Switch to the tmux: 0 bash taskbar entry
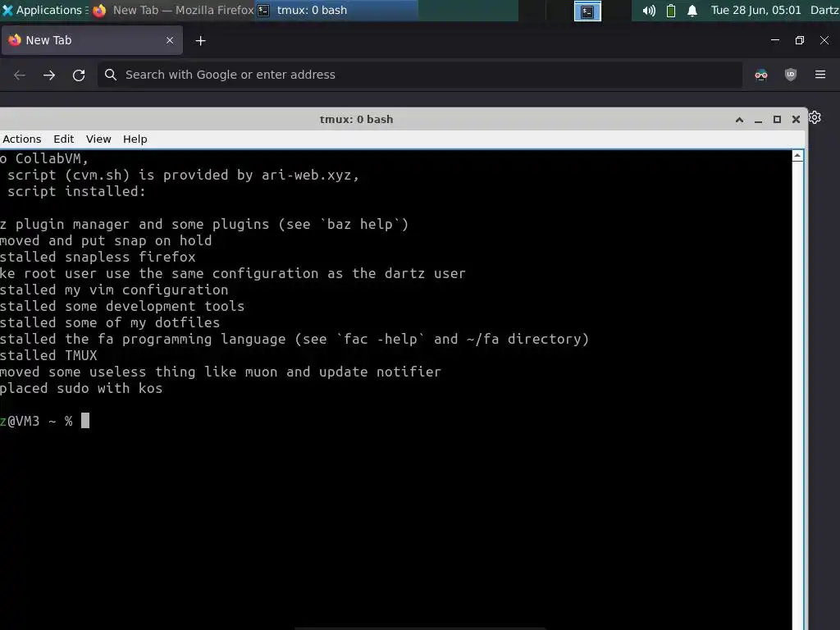 pos(336,10)
